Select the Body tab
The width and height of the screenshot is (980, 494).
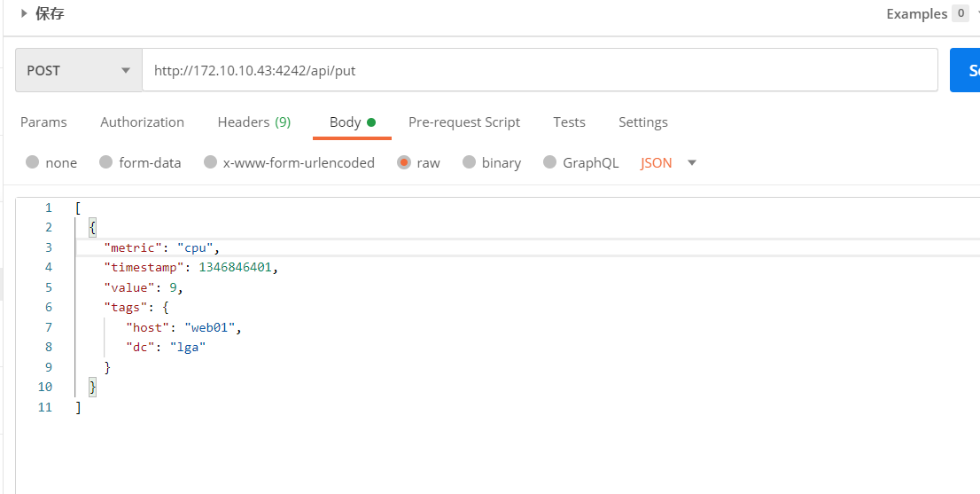pyautogui.click(x=353, y=122)
